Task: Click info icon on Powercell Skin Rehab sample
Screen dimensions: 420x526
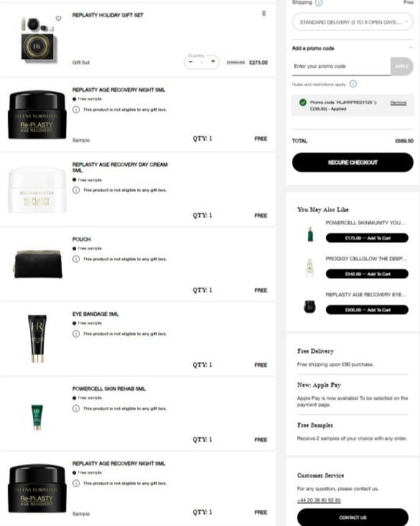Action: tap(76, 409)
